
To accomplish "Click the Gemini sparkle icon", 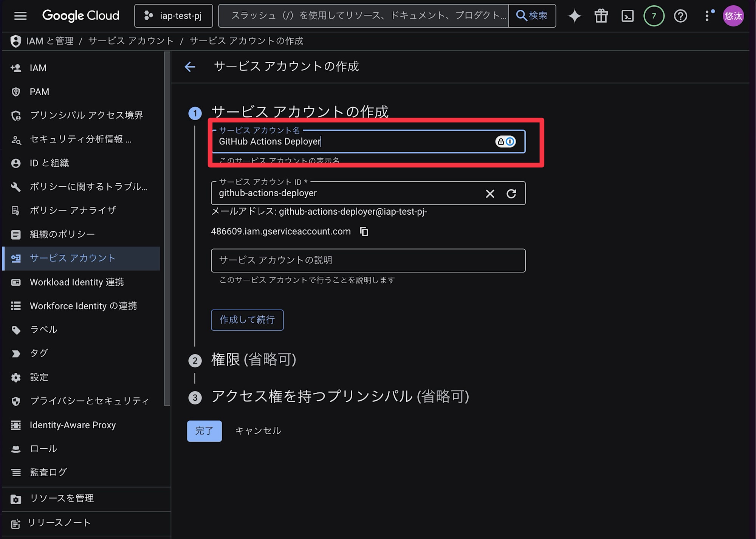I will tap(574, 16).
